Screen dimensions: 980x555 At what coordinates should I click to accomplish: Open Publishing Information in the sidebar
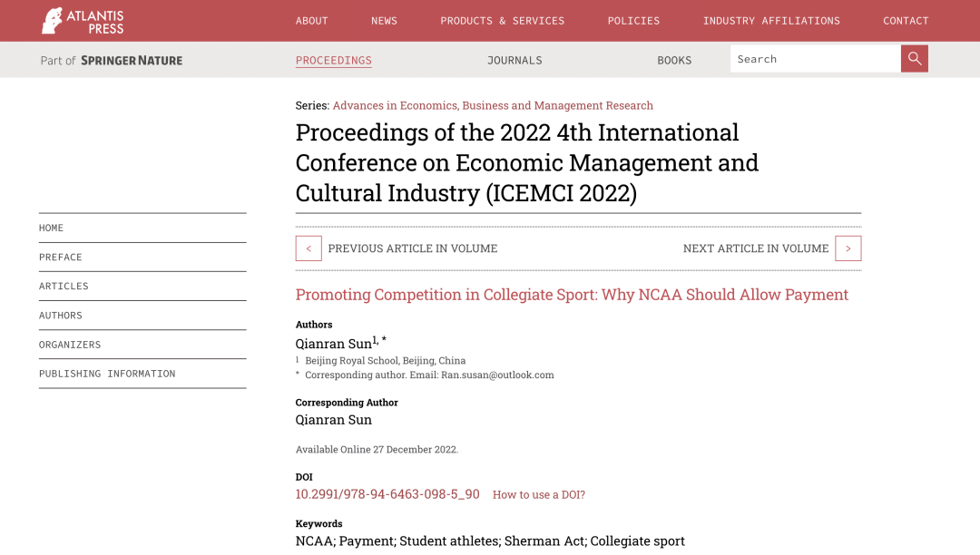(107, 374)
